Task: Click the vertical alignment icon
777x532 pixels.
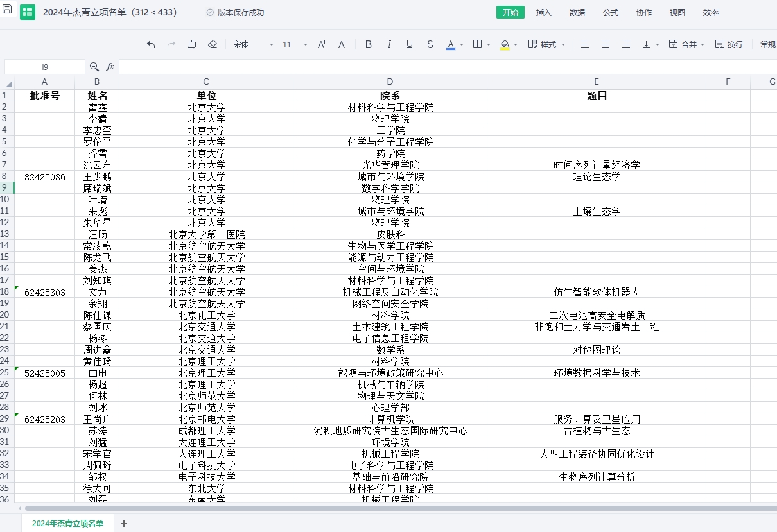Action: click(647, 44)
